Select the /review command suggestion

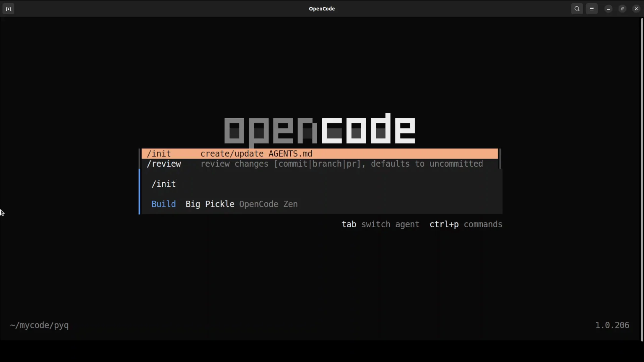click(x=164, y=164)
